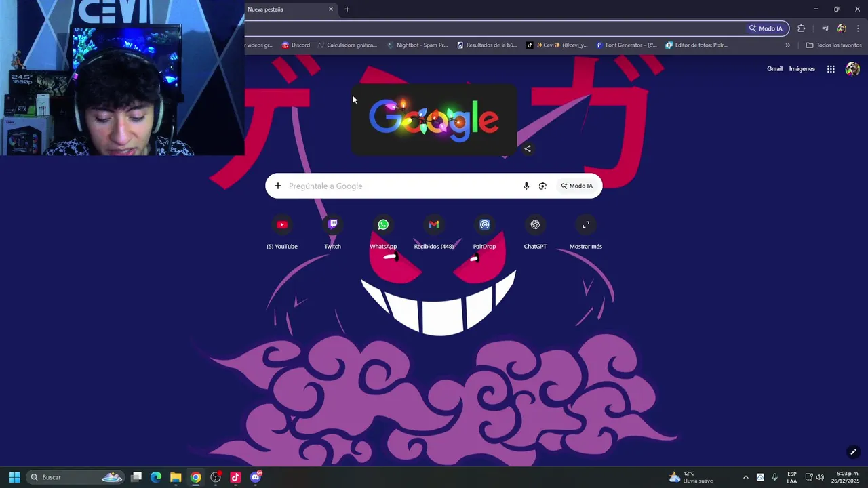868x488 pixels.
Task: Open the cloud sync tray icon
Action: [x=760, y=477]
